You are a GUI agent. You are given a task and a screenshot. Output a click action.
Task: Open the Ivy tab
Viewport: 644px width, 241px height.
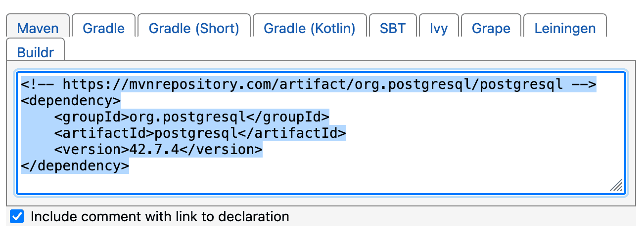[x=439, y=28]
